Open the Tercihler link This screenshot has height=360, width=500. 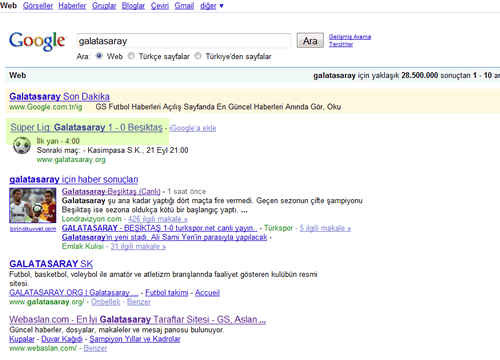341,44
